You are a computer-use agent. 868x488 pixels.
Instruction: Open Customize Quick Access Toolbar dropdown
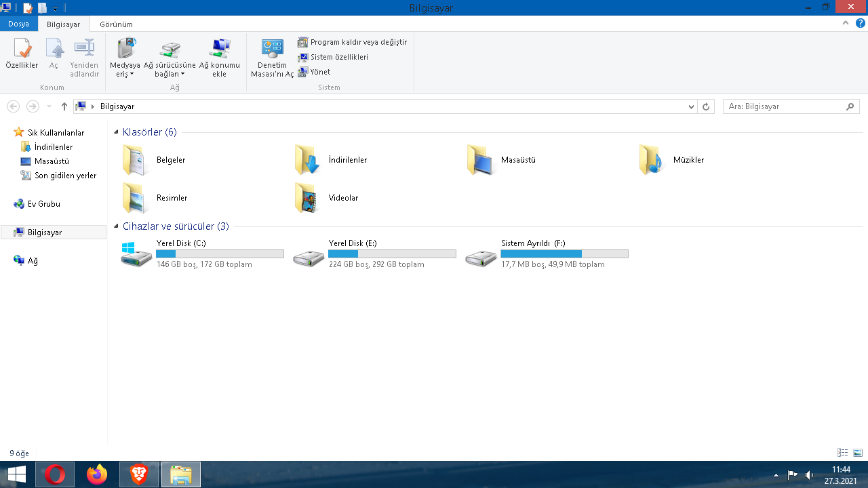[56, 8]
